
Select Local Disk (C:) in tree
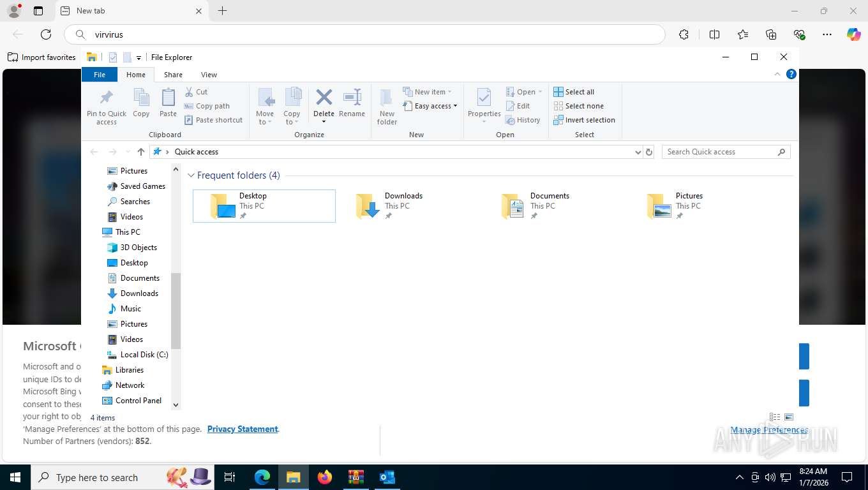point(138,355)
